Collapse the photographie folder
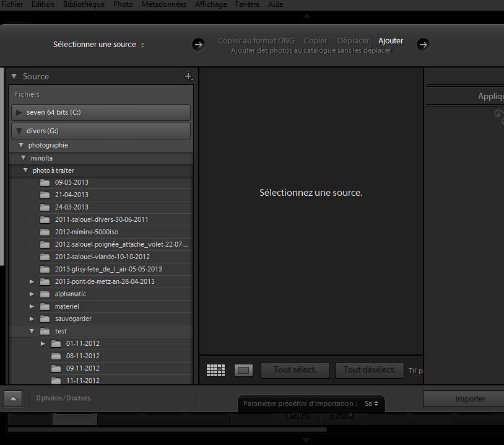The height and width of the screenshot is (445, 504). (x=21, y=145)
